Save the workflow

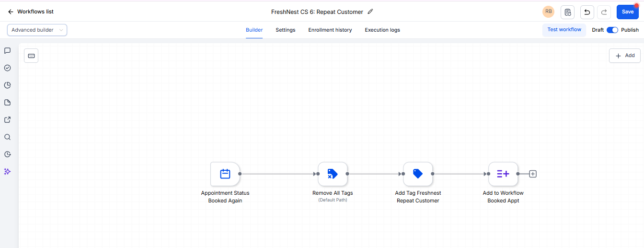coord(627,12)
